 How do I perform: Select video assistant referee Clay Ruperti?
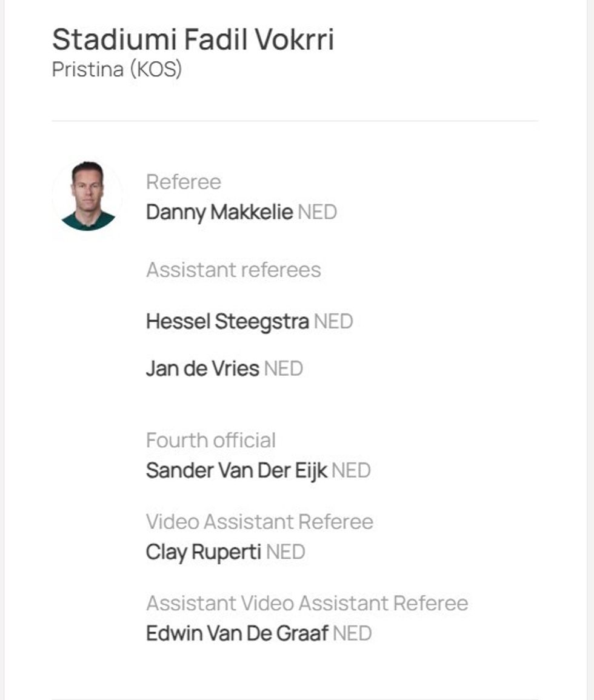click(x=204, y=552)
